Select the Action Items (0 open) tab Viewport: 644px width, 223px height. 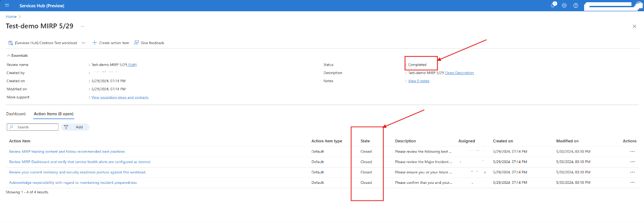click(x=54, y=114)
